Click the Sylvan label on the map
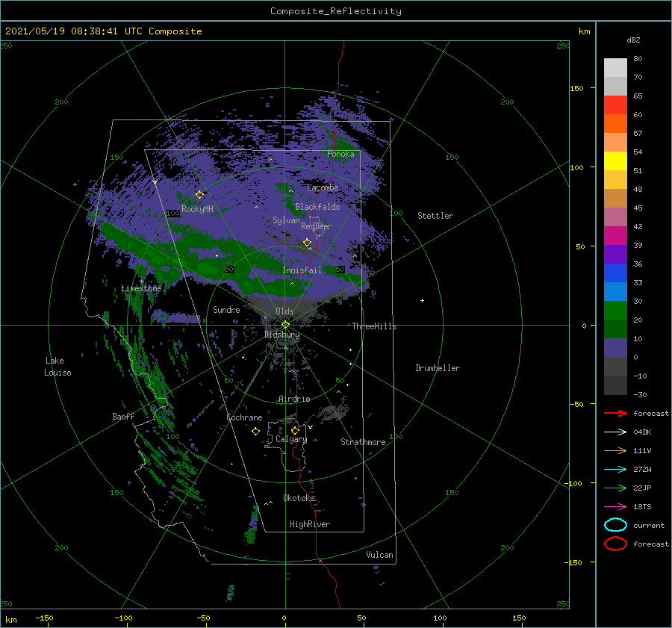Image resolution: width=672 pixels, height=628 pixels. (286, 220)
